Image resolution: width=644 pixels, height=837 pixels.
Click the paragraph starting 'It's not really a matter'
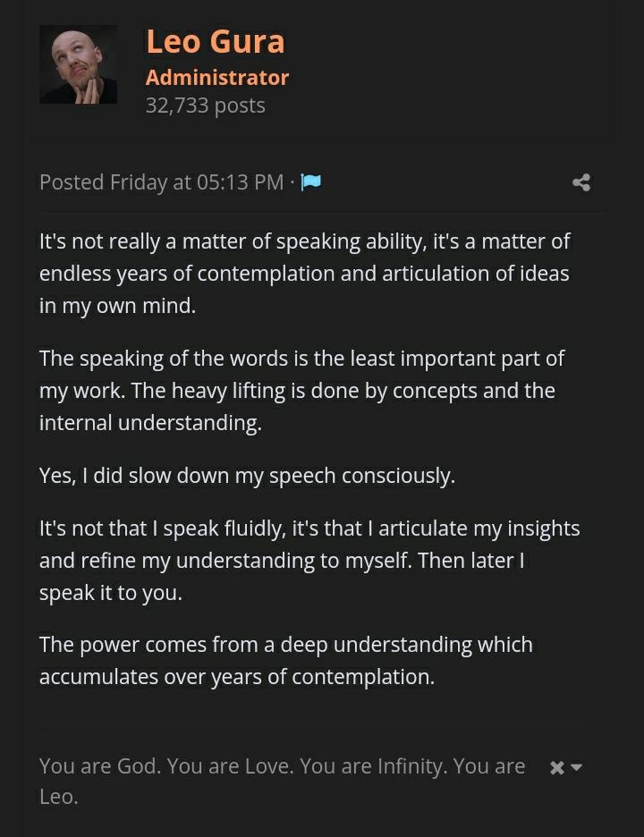[304, 273]
